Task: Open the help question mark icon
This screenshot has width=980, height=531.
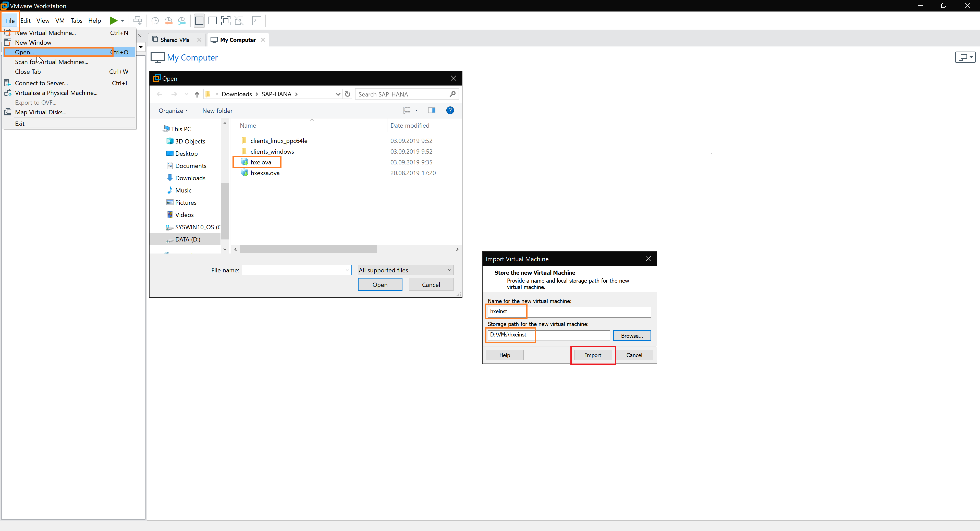Action: coord(450,110)
